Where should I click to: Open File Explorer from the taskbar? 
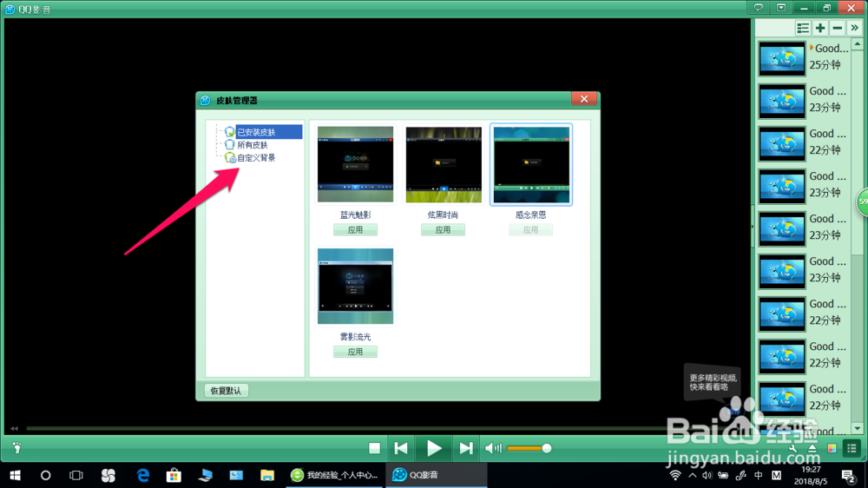267,475
